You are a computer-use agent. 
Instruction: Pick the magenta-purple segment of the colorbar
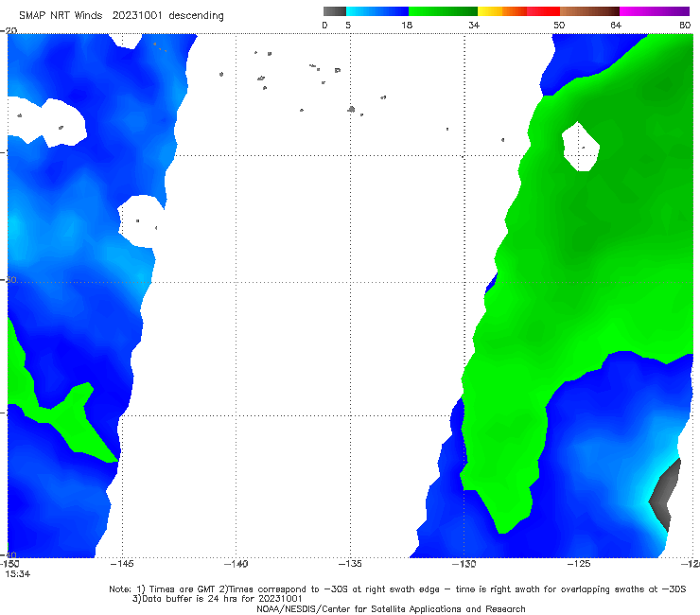655,11
